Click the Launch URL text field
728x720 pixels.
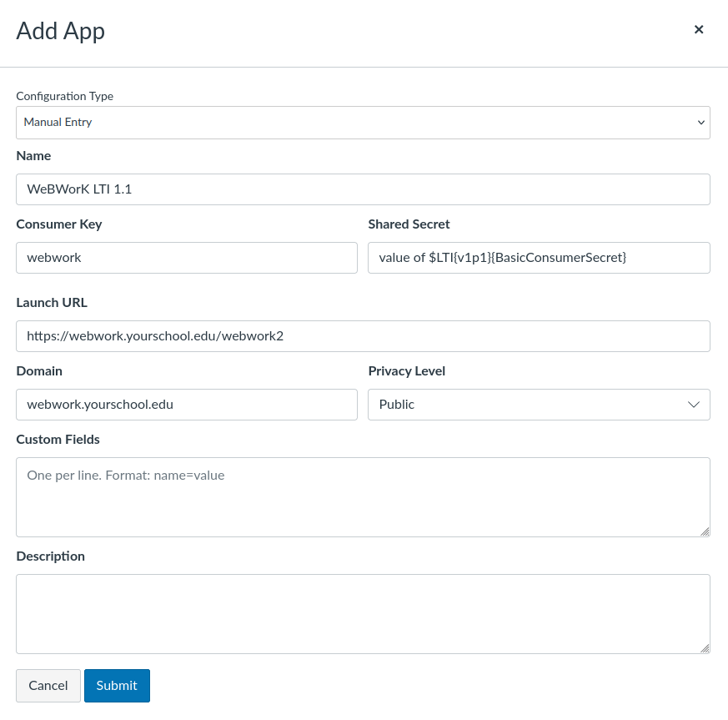[x=363, y=336]
